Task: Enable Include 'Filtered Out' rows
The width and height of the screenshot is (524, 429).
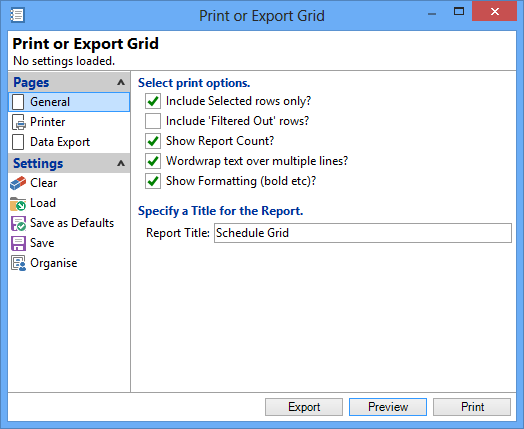Action: pyautogui.click(x=153, y=121)
